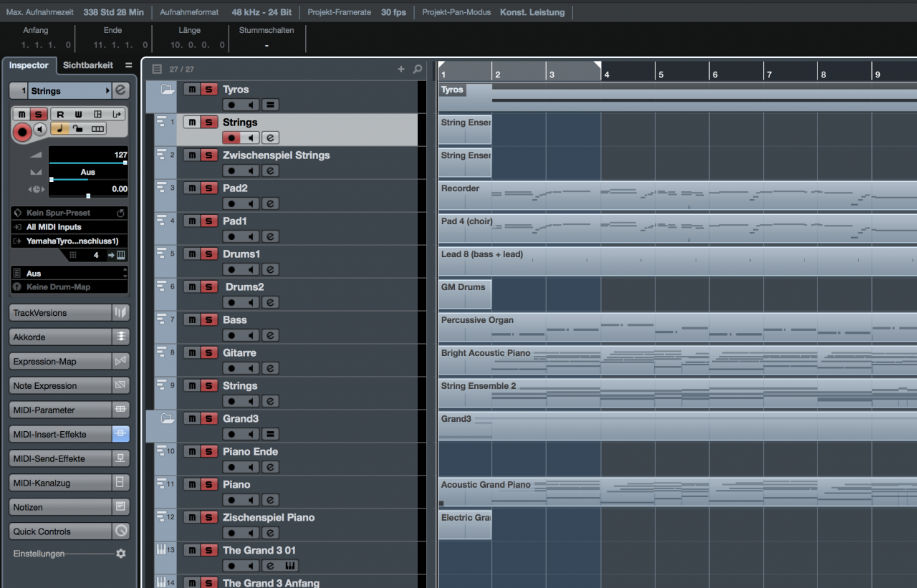Show lanes icon in Inspector
The image size is (917, 588).
click(x=97, y=129)
